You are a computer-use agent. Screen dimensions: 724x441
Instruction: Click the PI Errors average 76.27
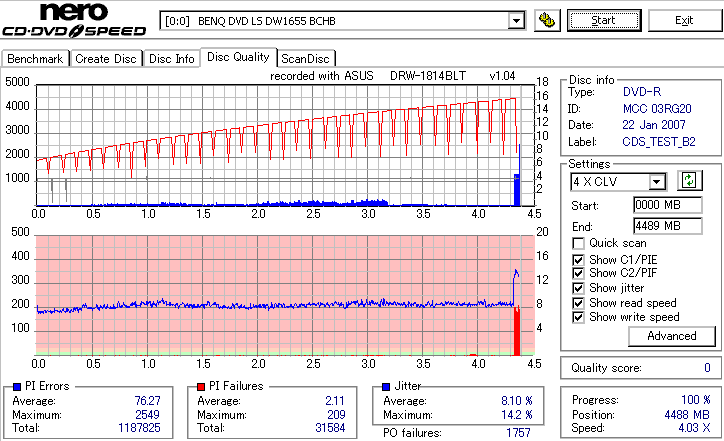pyautogui.click(x=147, y=401)
